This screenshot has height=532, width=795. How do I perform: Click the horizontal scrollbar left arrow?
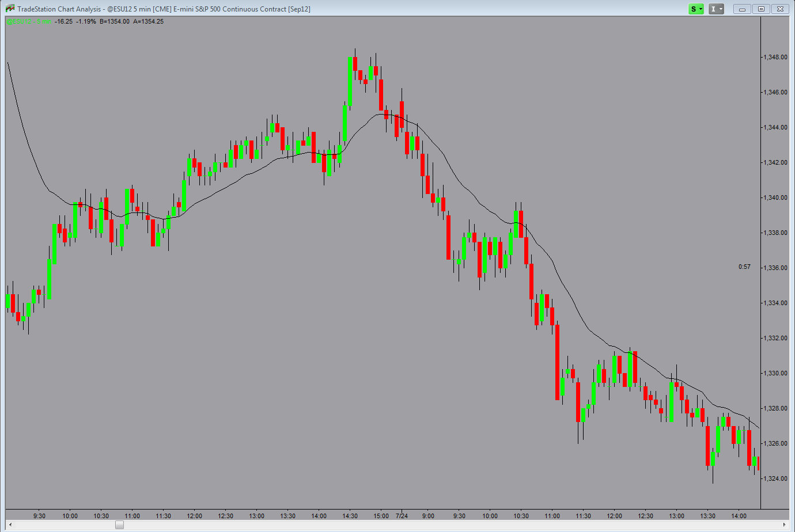[x=10, y=525]
